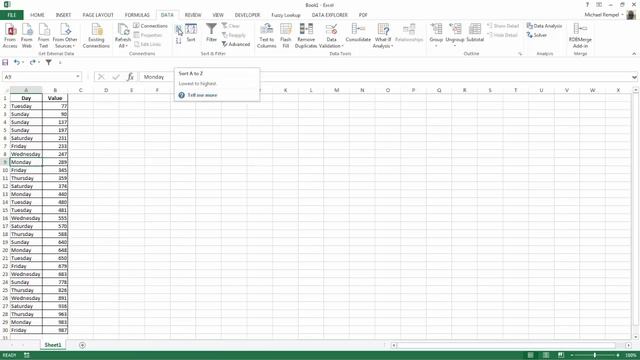This screenshot has width=640, height=360.
Task: Select Sheet1 tab
Action: [x=53, y=345]
